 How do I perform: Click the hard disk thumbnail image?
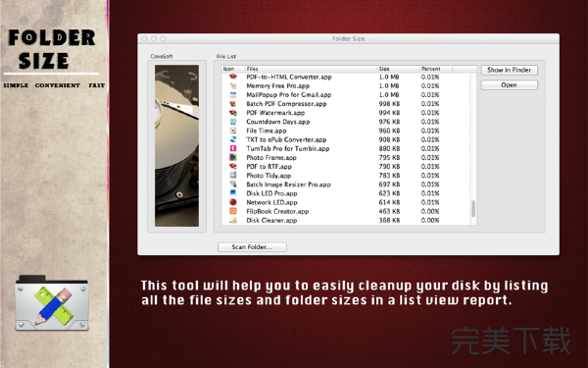(177, 145)
